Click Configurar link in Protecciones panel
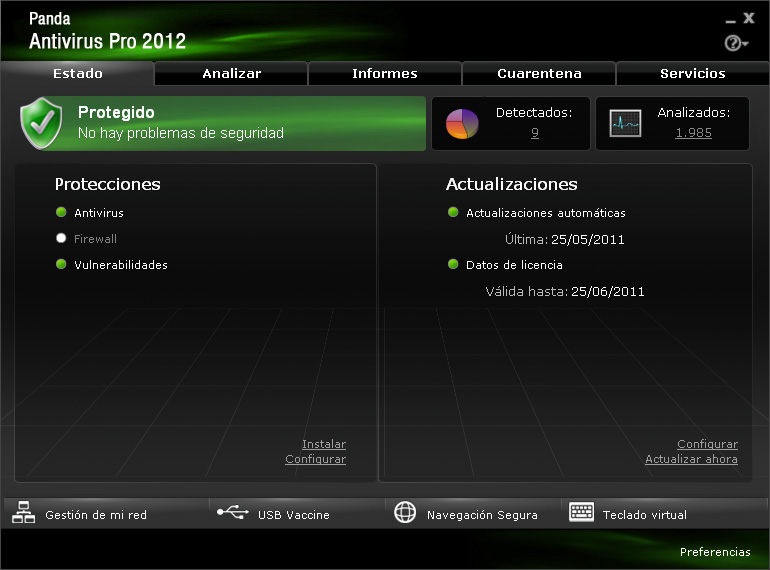The image size is (770, 570). point(315,459)
